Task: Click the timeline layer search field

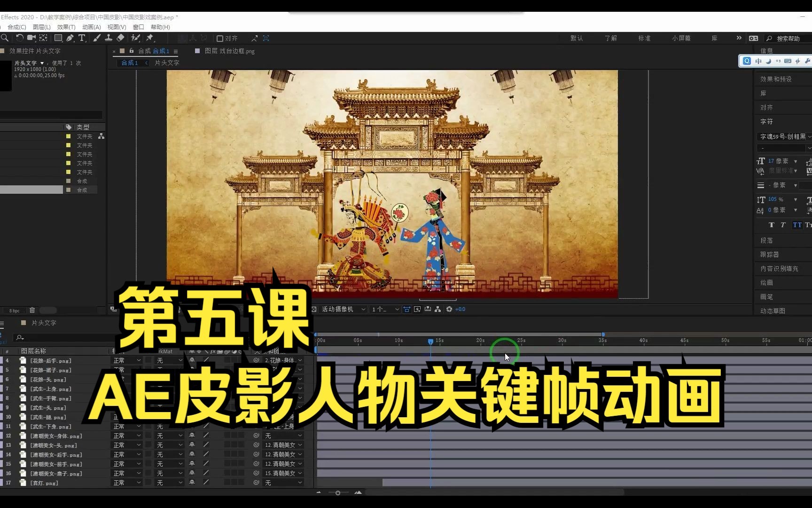Action: pos(63,337)
